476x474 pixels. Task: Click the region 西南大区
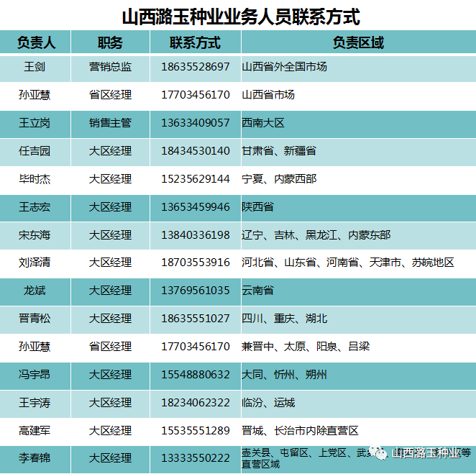click(263, 123)
